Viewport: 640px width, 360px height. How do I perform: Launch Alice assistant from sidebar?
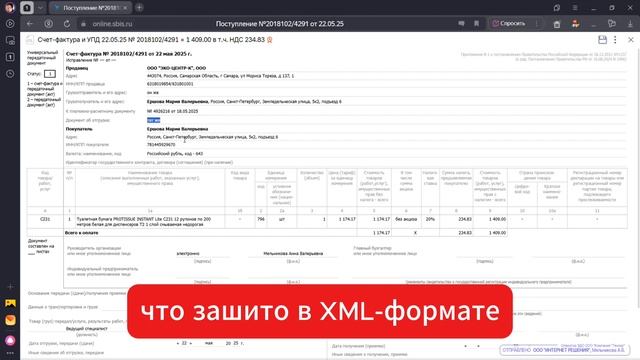[10, 340]
